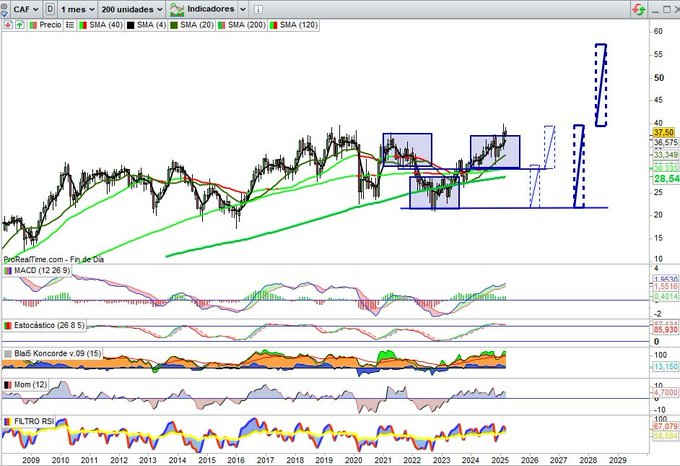680x466 pixels.
Task: Click the 85,930 Estocástico value
Action: click(666, 330)
